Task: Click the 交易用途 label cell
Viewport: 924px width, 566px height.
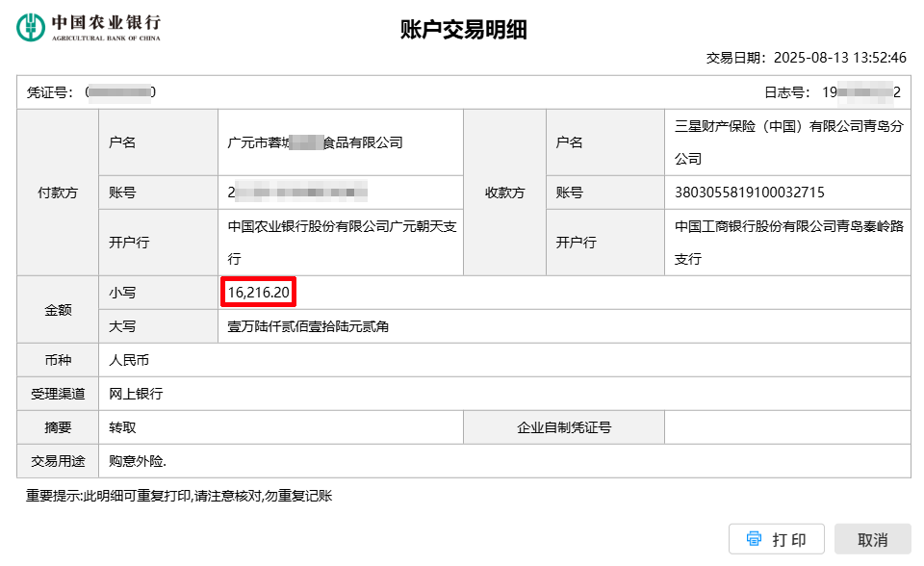Action: click(x=58, y=461)
